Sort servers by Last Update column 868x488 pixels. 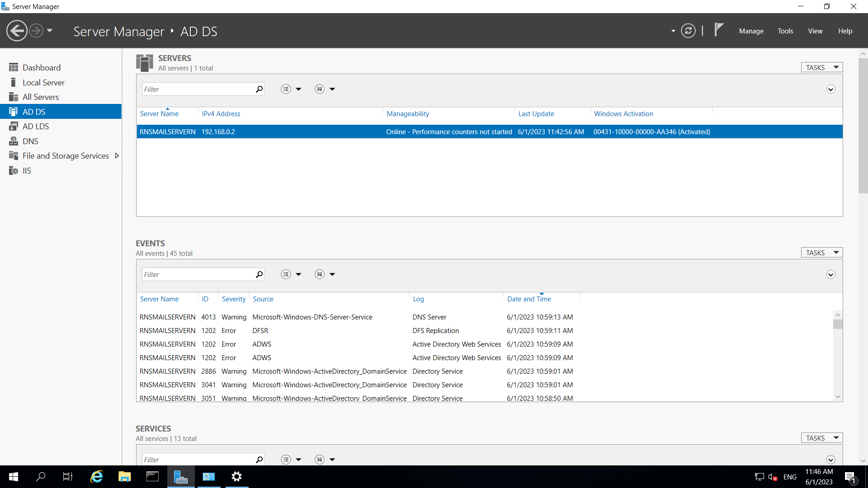[x=536, y=114]
